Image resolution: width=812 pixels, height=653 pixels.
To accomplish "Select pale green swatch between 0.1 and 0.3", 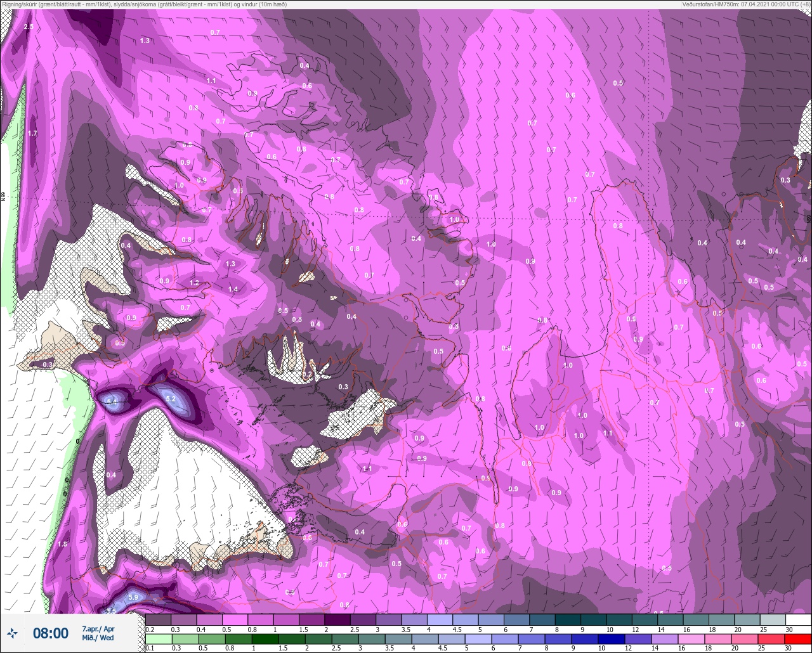I will [158, 639].
